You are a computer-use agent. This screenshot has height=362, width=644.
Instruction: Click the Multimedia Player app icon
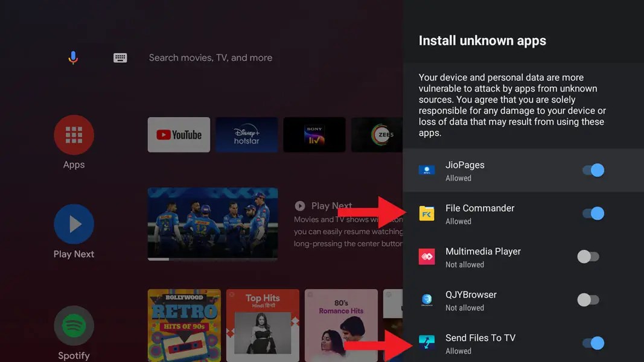point(427,256)
